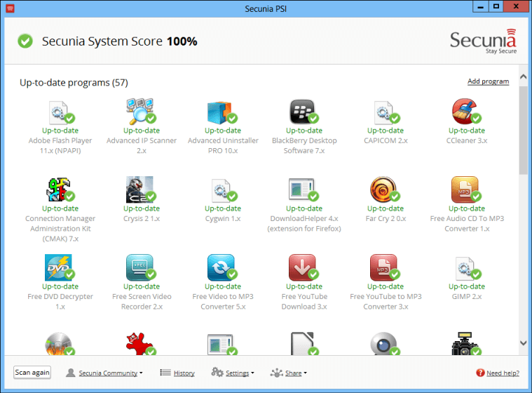Select the Advanced IP Scanner icon
The width and height of the screenshot is (532, 393).
[x=141, y=112]
